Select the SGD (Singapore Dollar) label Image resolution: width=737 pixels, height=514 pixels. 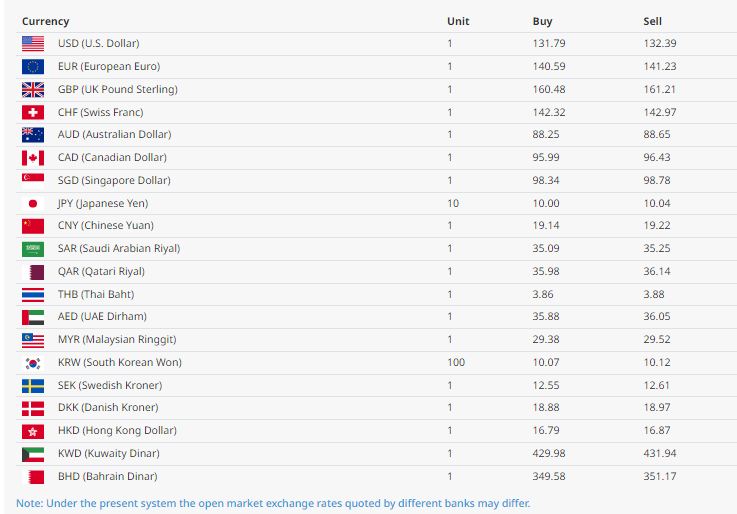[x=114, y=180]
